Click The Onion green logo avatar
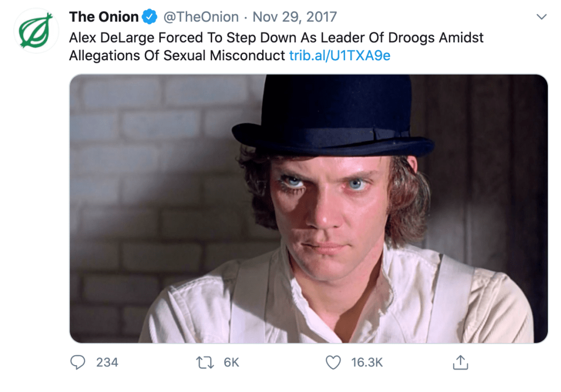 [x=36, y=31]
